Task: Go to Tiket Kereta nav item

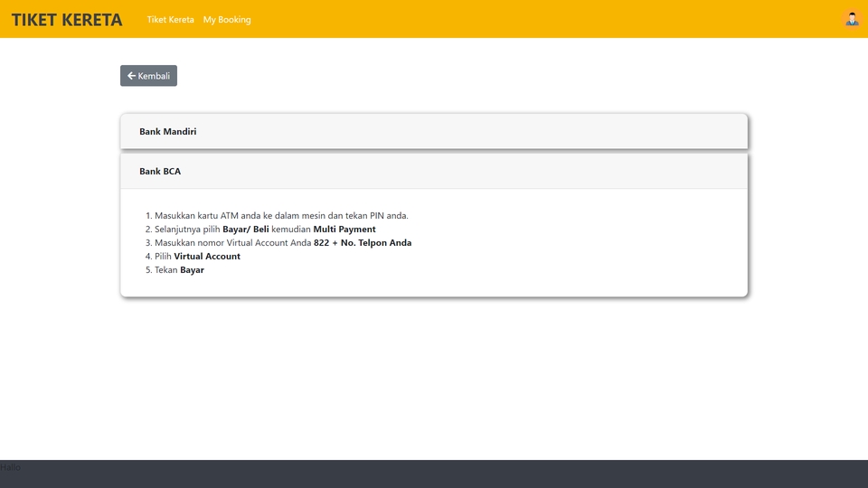Action: tap(171, 19)
